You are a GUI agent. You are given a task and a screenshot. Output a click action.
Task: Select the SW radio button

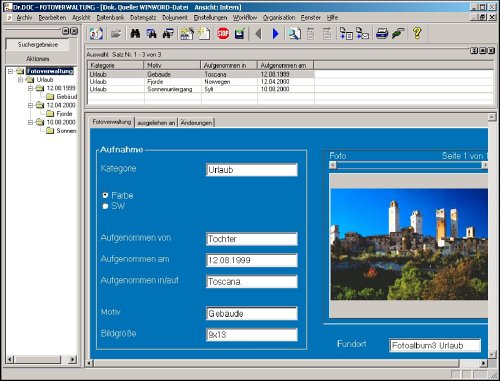(x=105, y=206)
